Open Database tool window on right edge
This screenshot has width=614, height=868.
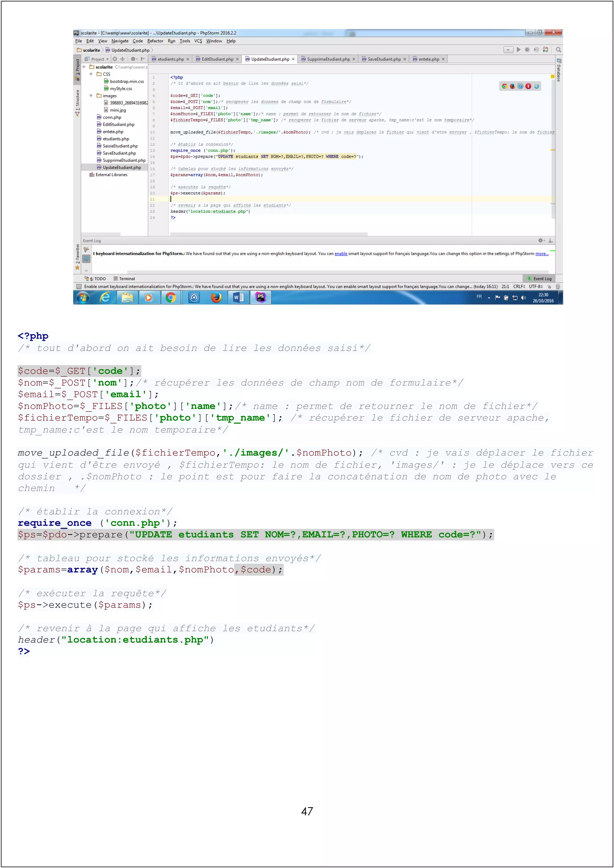click(559, 70)
